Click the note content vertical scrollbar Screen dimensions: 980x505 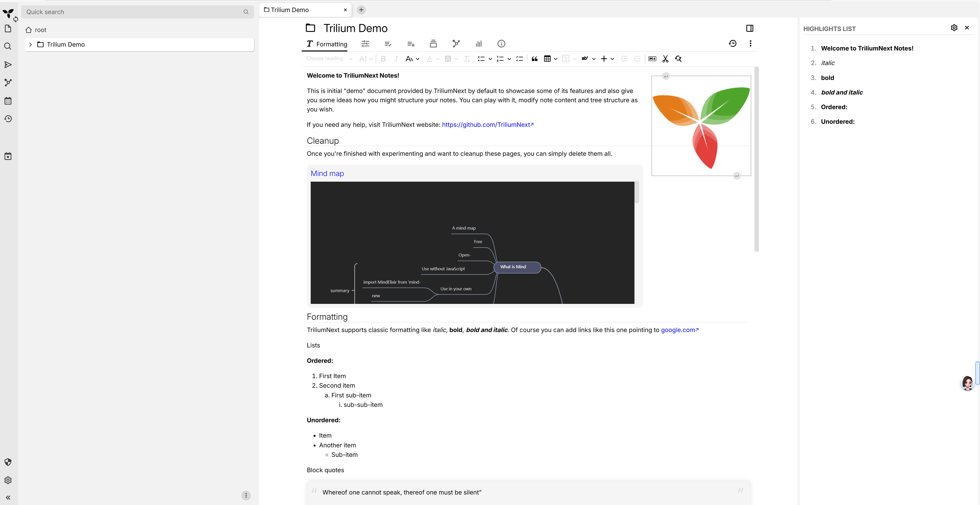pyautogui.click(x=757, y=159)
